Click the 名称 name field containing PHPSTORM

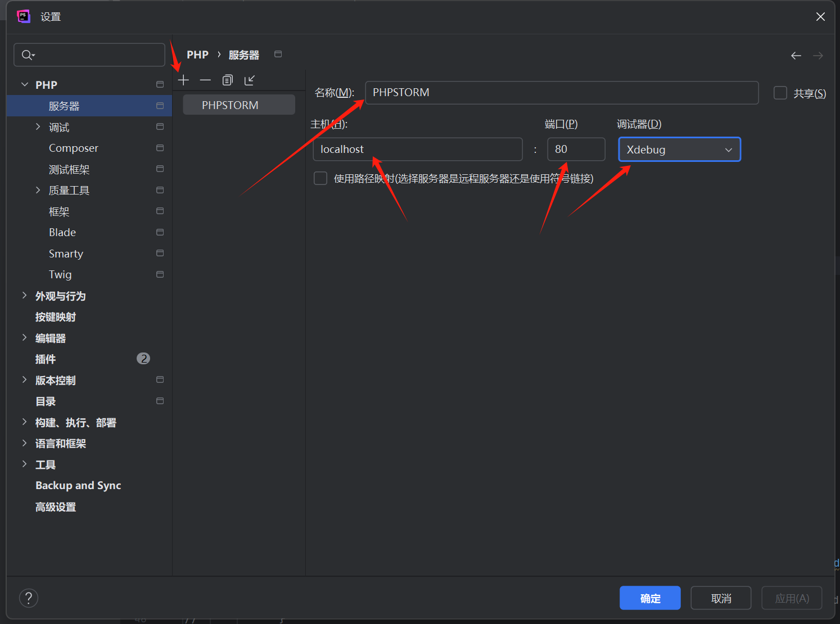pos(562,93)
